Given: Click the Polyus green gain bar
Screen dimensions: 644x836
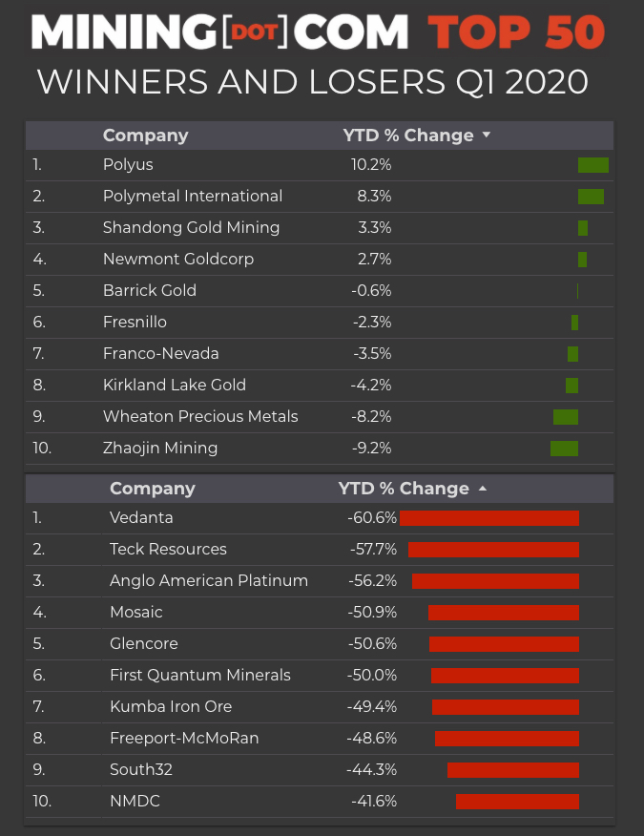Looking at the screenshot, I should (592, 165).
